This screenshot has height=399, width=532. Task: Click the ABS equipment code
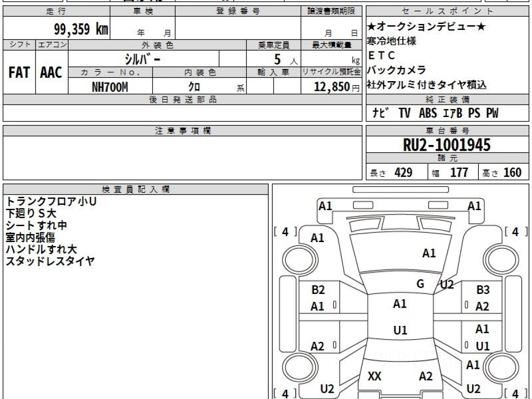pos(428,113)
